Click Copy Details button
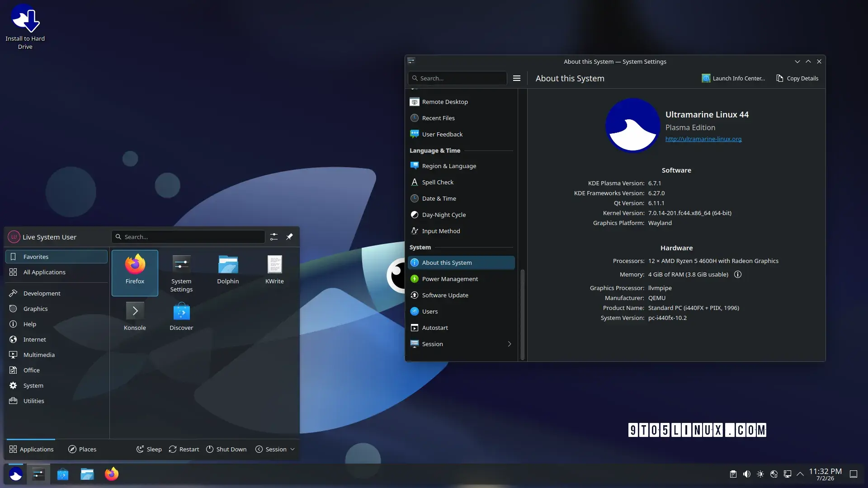 pyautogui.click(x=797, y=78)
